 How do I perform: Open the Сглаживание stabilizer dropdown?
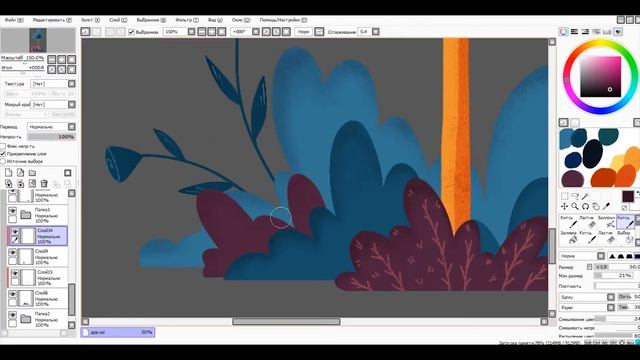[376, 31]
